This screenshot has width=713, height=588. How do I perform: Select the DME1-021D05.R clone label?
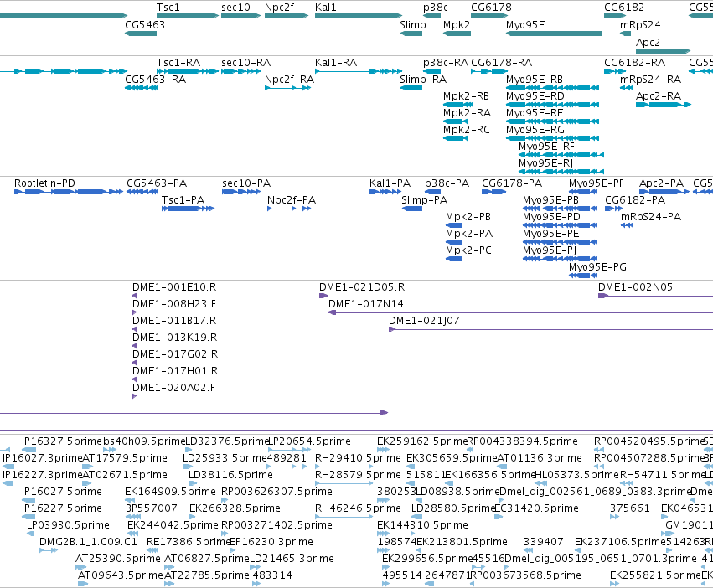point(362,287)
